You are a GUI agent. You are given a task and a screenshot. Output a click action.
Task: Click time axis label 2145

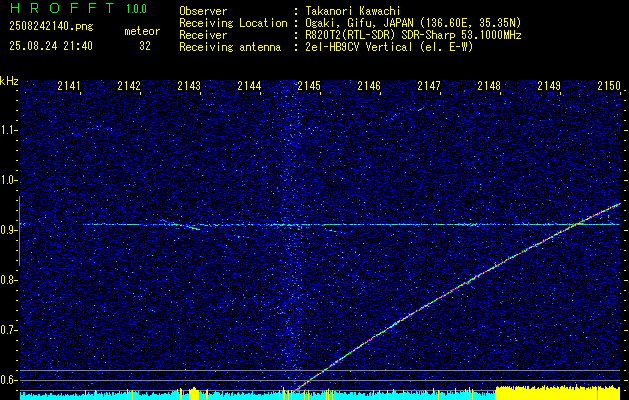309,86
